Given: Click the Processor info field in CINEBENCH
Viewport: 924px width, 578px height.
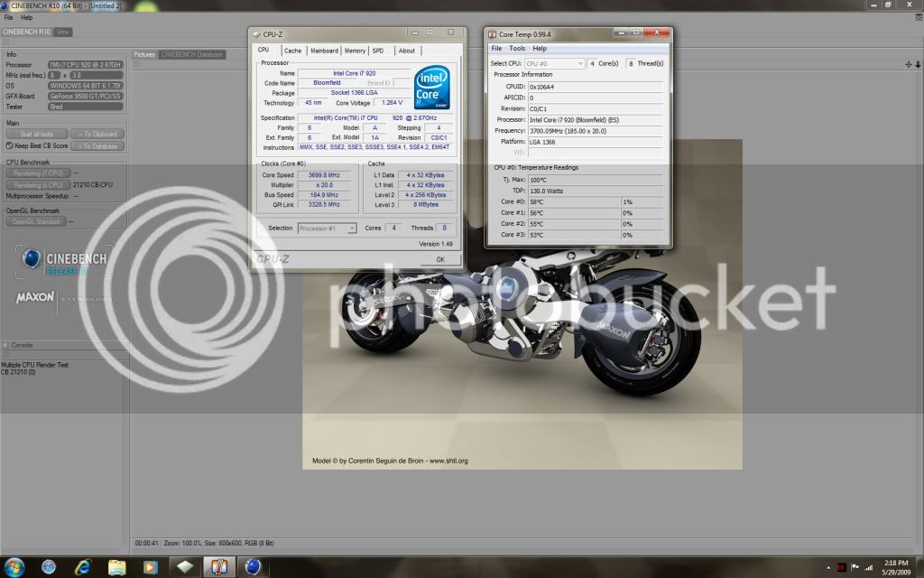Looking at the screenshot, I should click(86, 65).
